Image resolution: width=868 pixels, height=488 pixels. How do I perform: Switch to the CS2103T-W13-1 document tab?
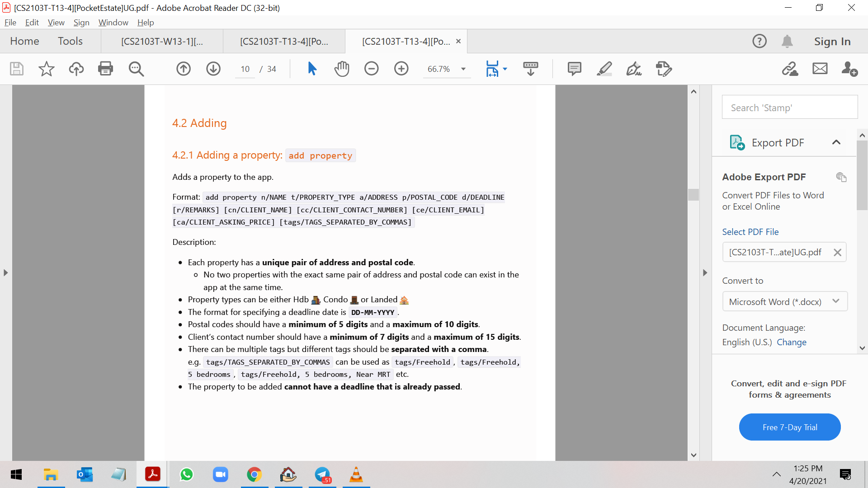point(162,42)
